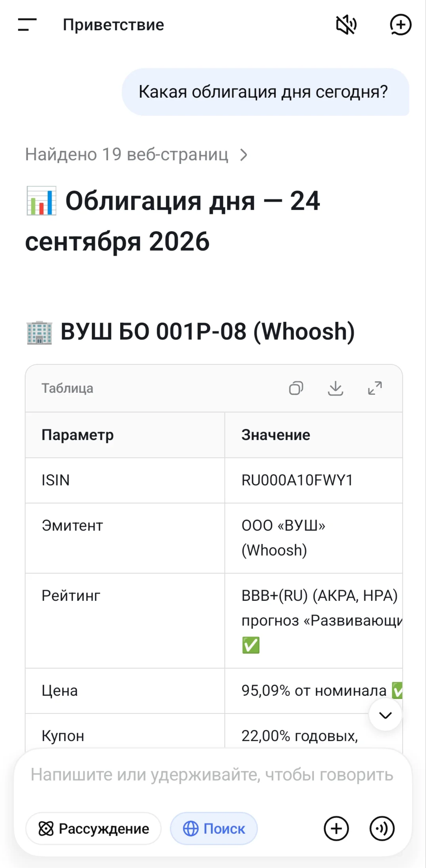Viewport: 426px width, 868px height.
Task: Toggle the muted speaker icon
Action: (346, 25)
